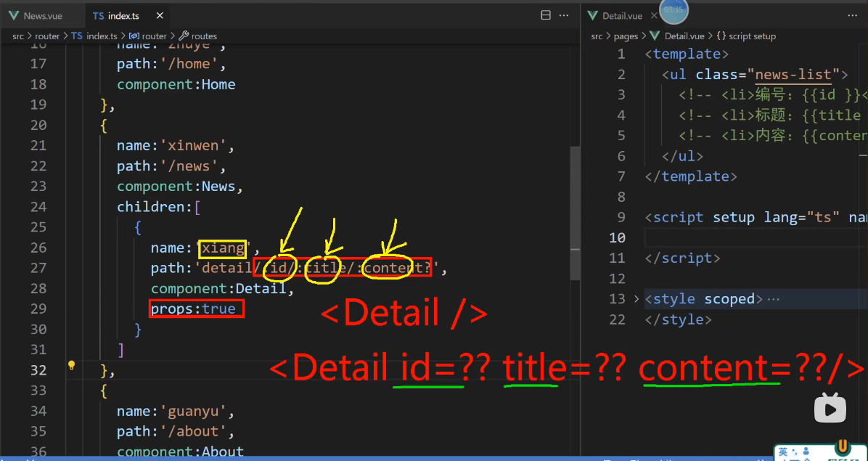Open More Actions menu beside Split Editor
The height and width of the screenshot is (461, 868).
(x=564, y=15)
